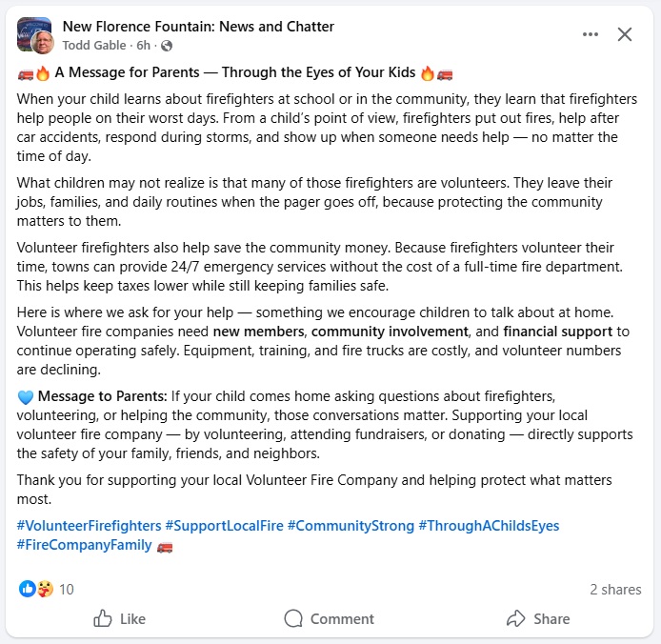The image size is (661, 644).
Task: Click the public globe privacy icon
Action: [168, 46]
